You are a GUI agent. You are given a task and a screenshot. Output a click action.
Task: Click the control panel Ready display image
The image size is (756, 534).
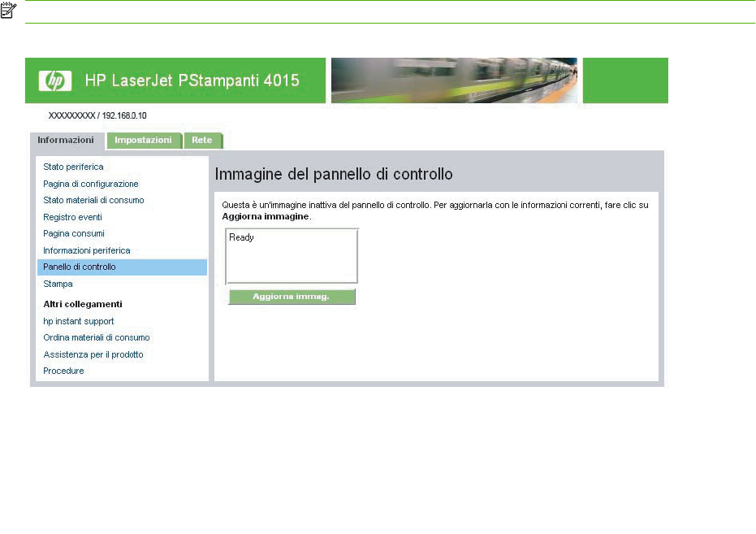(292, 256)
